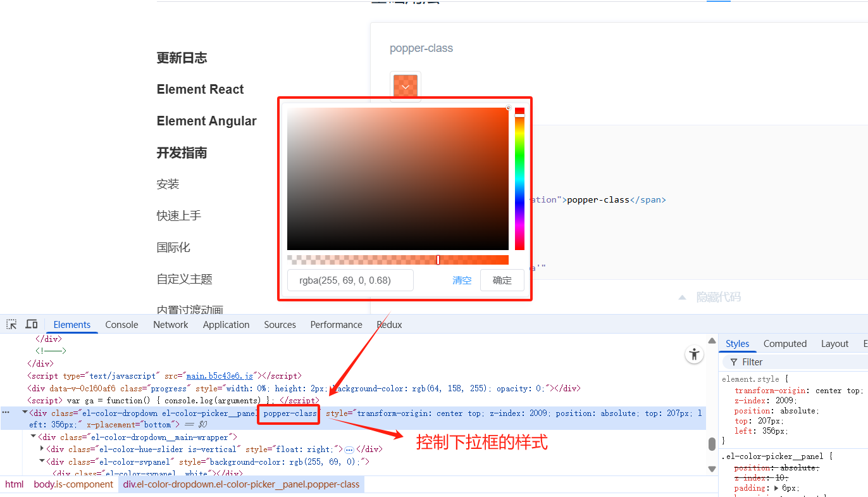Select the Computed pane tab
Image resolution: width=868 pixels, height=497 pixels.
coord(785,344)
